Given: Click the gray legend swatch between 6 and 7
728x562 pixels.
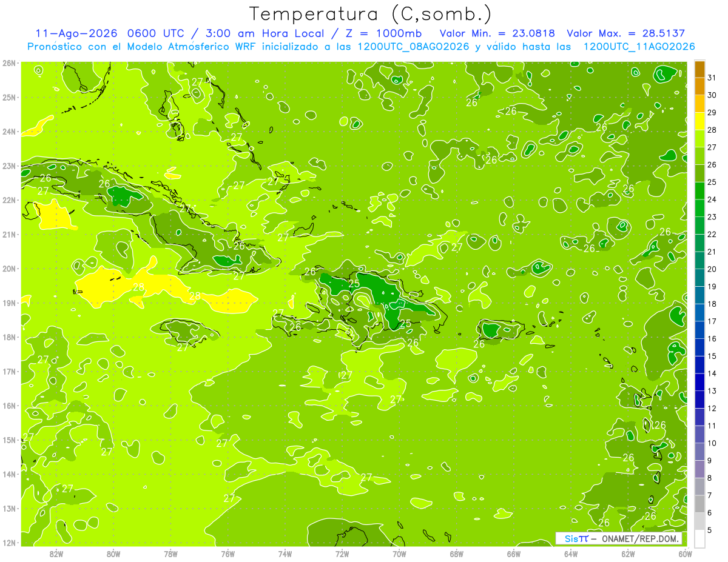Looking at the screenshot, I should pos(699,503).
